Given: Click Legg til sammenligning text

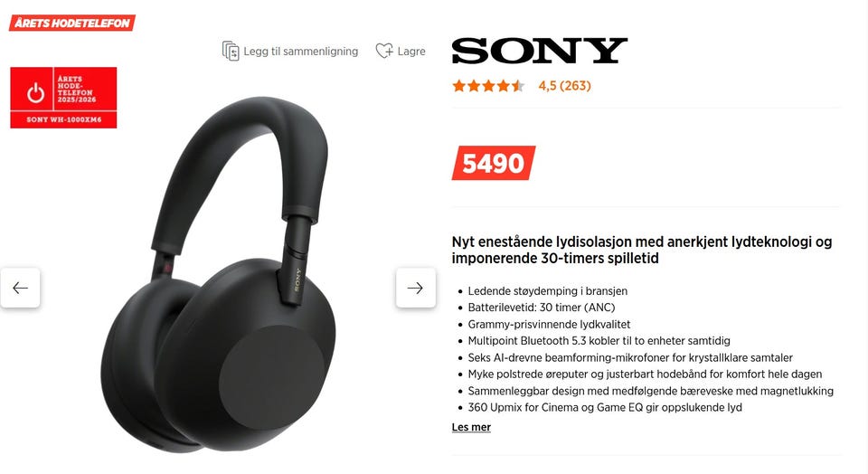Looking at the screenshot, I should (300, 51).
